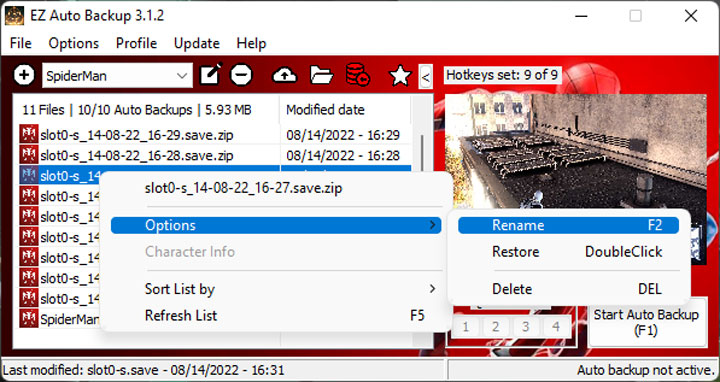Click the game screenshot preview thumbnail
The image size is (720, 382).
click(x=576, y=180)
